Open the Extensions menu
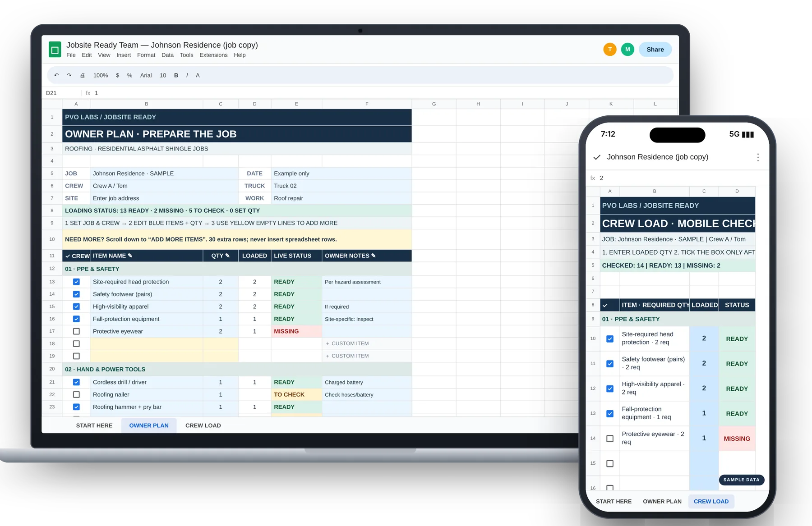The image size is (812, 526). pos(213,55)
